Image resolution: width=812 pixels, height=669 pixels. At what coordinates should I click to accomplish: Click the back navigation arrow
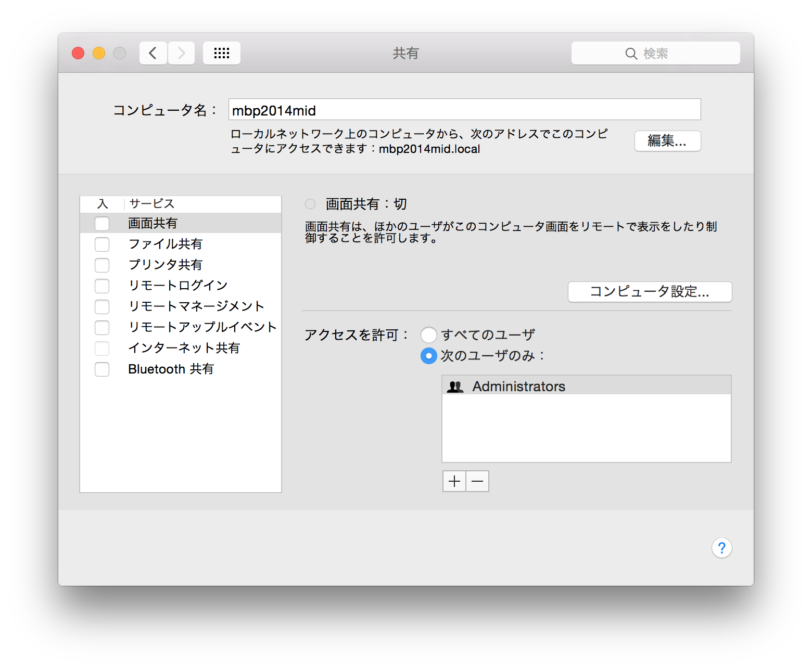point(153,53)
